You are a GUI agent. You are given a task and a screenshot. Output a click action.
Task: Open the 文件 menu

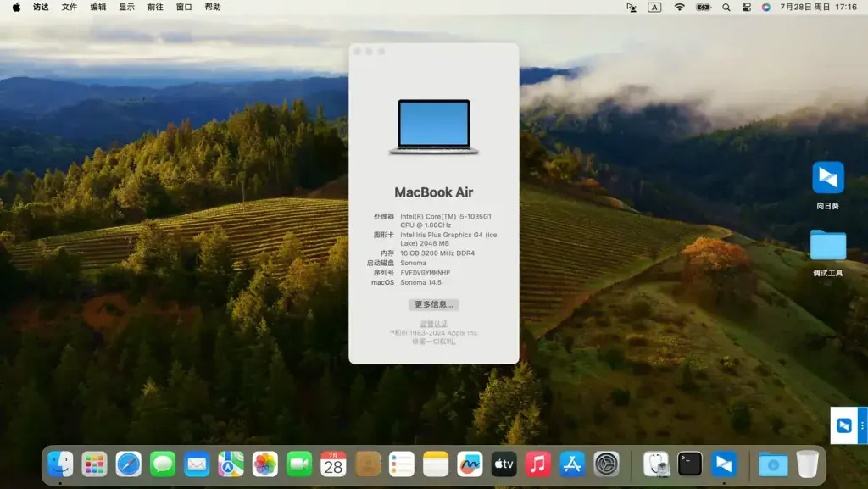70,7
